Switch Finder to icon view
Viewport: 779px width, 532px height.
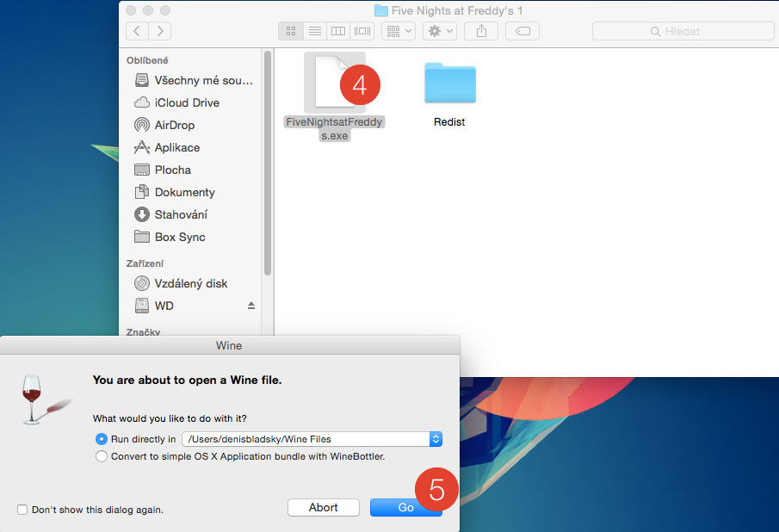(x=290, y=31)
